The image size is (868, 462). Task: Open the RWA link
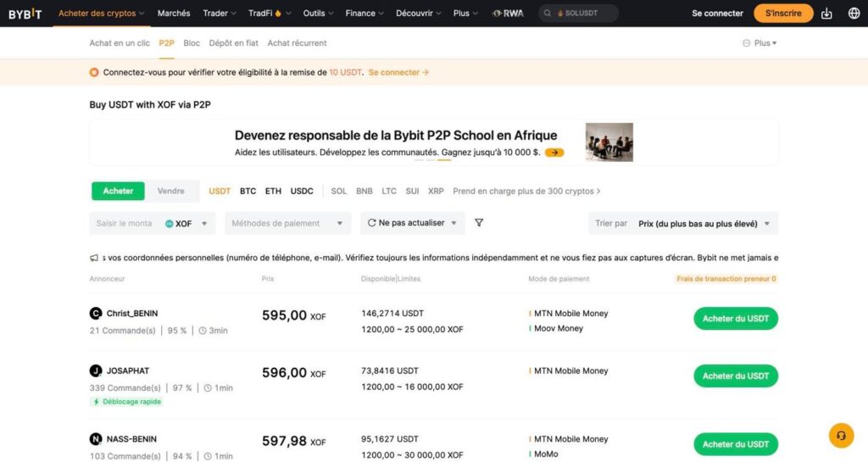(x=509, y=14)
